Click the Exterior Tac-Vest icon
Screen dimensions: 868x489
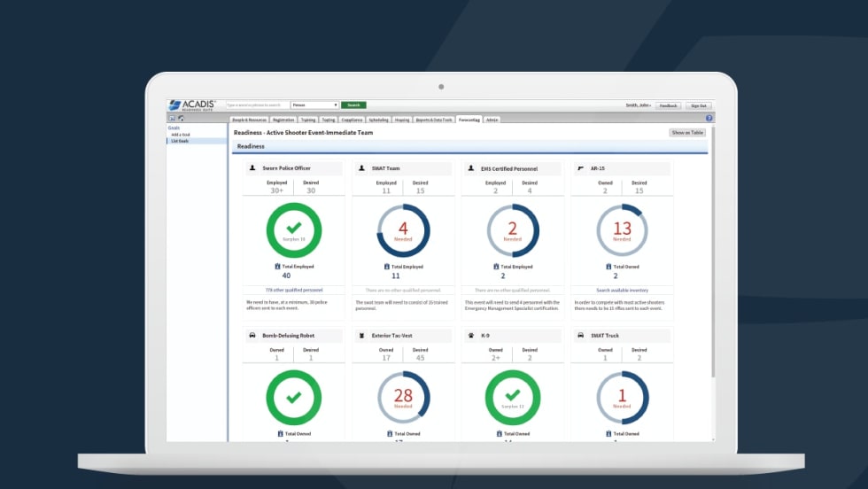point(362,336)
